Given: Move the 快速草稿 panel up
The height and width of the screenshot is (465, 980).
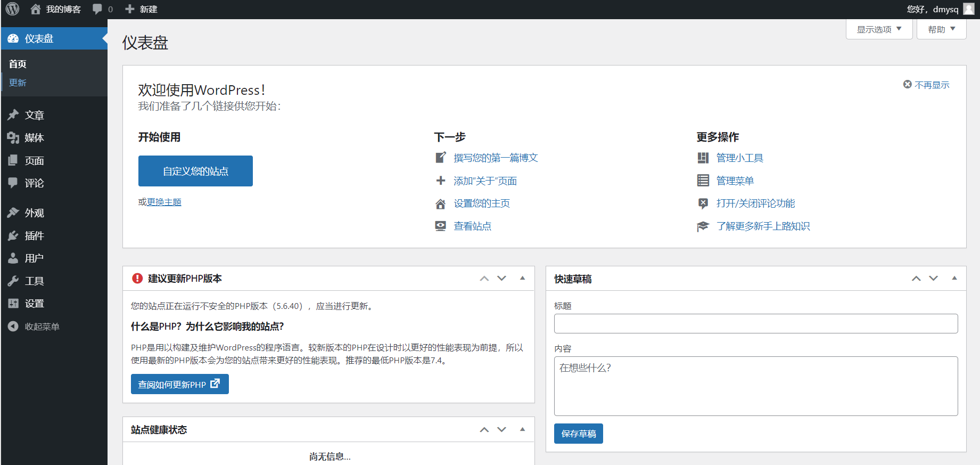Looking at the screenshot, I should [916, 279].
